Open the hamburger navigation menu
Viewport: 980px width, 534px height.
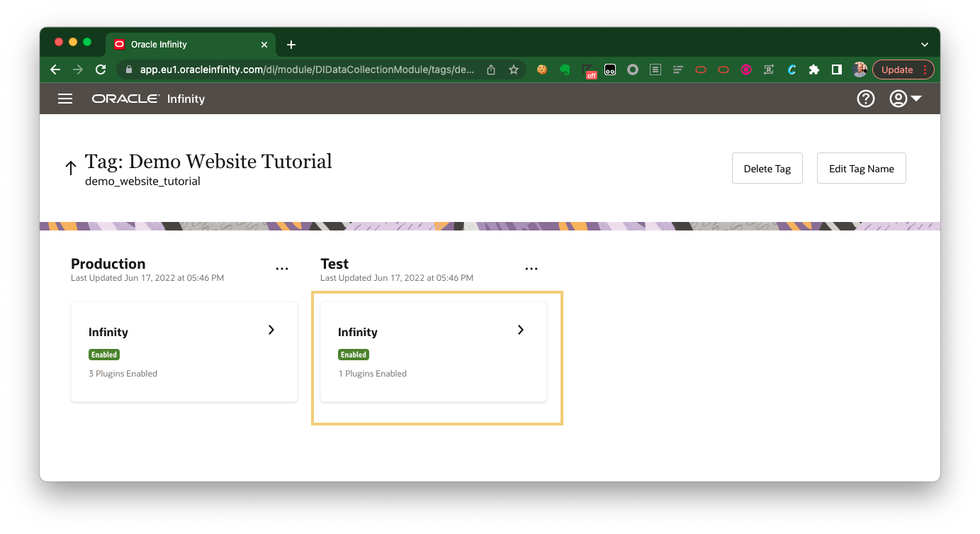(x=65, y=99)
